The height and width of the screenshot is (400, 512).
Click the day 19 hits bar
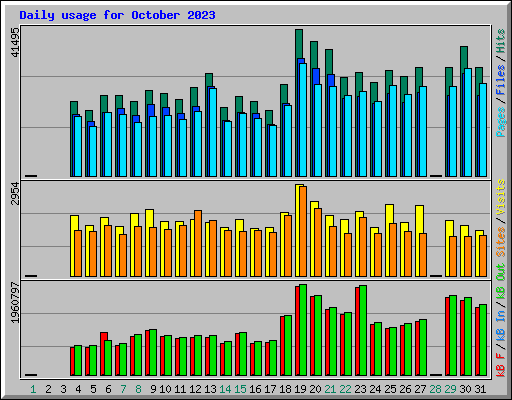[299, 44]
